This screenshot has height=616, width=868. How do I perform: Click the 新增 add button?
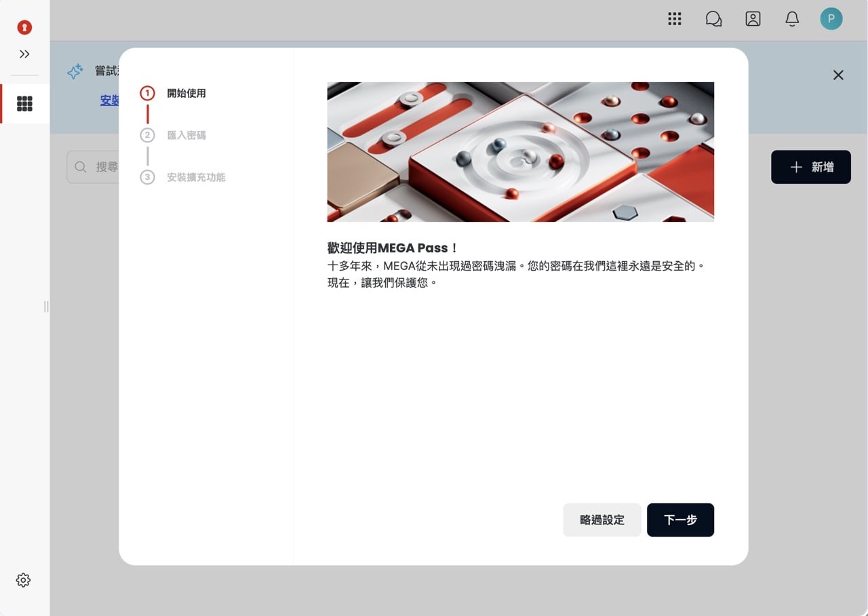pyautogui.click(x=811, y=167)
